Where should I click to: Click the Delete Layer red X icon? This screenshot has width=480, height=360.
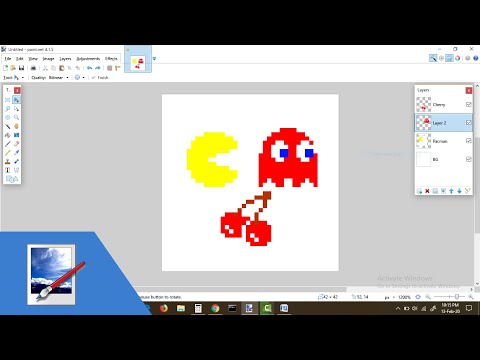pyautogui.click(x=427, y=191)
